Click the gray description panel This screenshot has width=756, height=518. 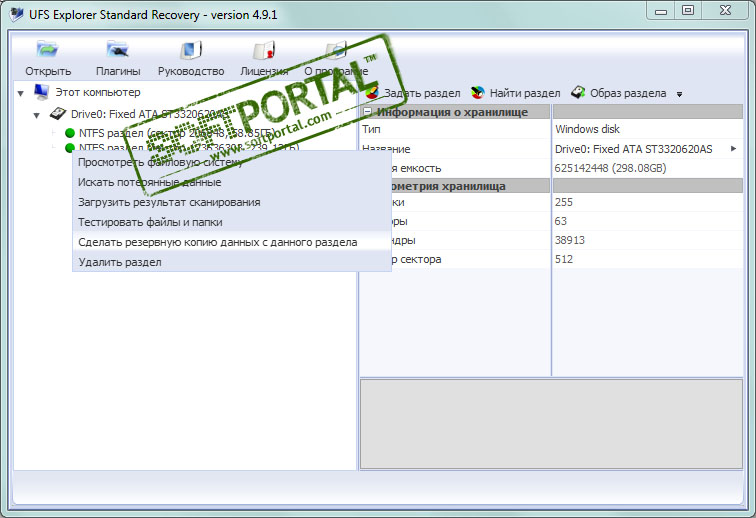(x=551, y=424)
